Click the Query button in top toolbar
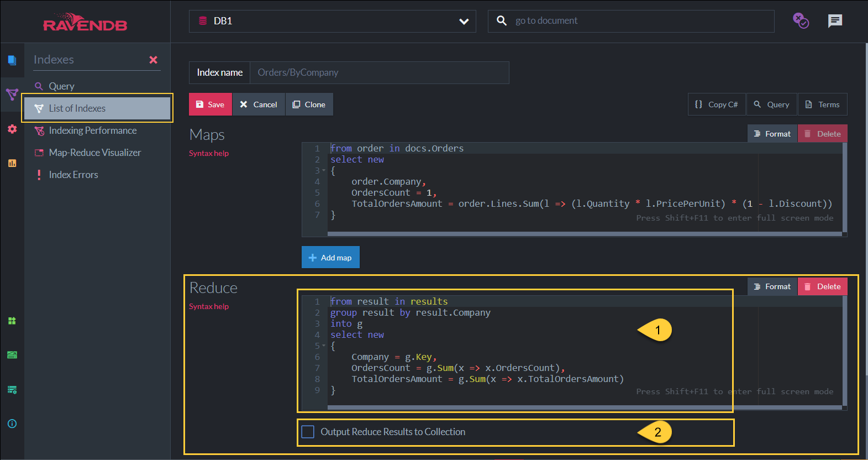This screenshot has height=460, width=868. [x=772, y=104]
